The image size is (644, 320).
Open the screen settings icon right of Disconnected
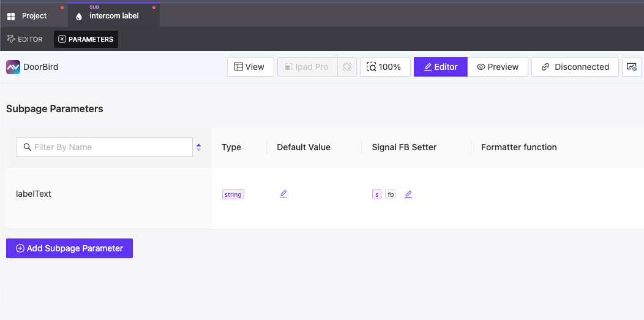pyautogui.click(x=631, y=67)
